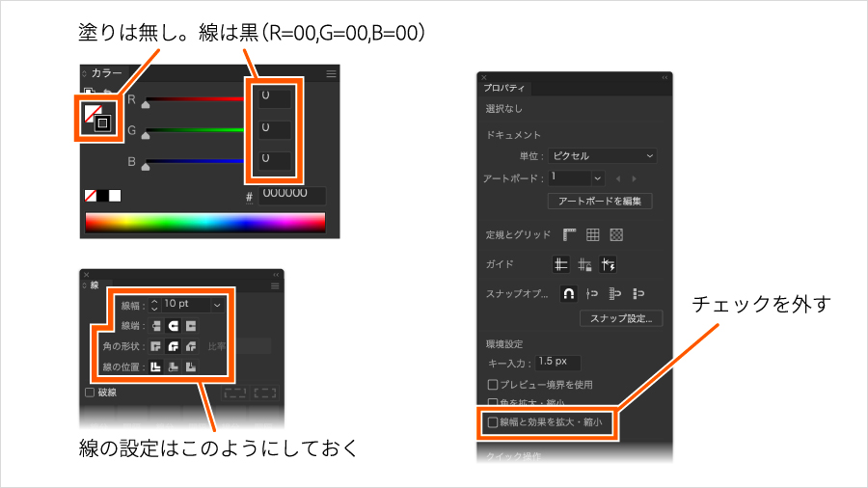This screenshot has height=488, width=868.
Task: Go to previous artboard arrow
Action: click(x=618, y=178)
